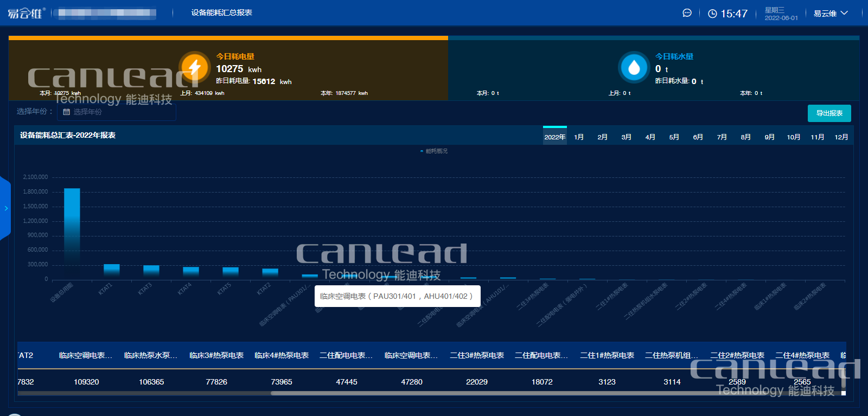This screenshot has width=868, height=416.
Task: Click the KTAT1 bar in the chart
Action: click(x=112, y=271)
